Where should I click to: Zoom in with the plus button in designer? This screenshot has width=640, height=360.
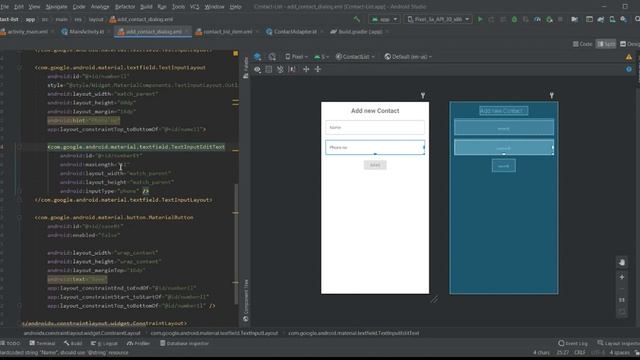click(622, 277)
